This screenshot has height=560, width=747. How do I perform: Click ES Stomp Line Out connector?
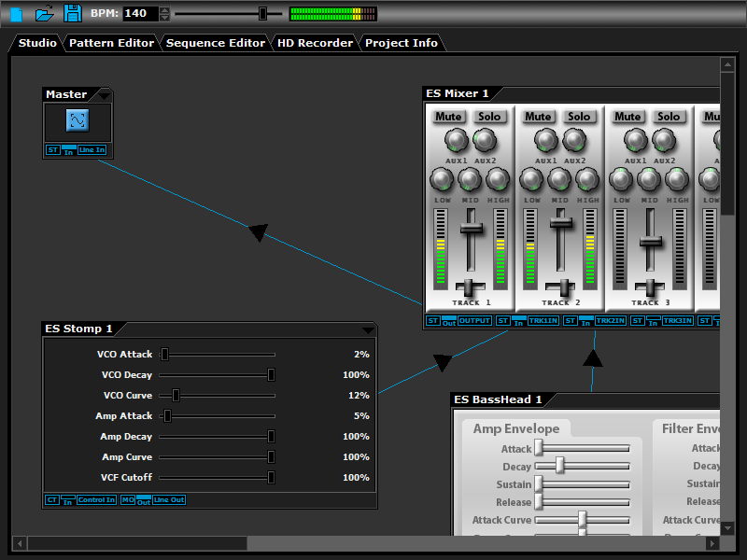tap(169, 500)
